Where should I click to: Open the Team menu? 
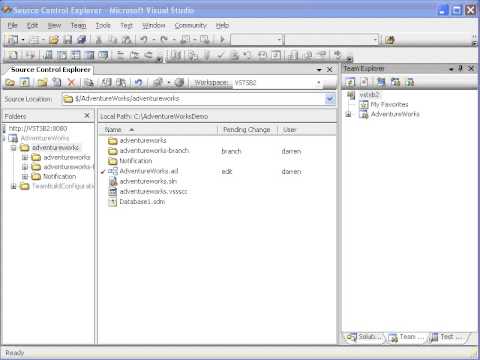click(78, 25)
